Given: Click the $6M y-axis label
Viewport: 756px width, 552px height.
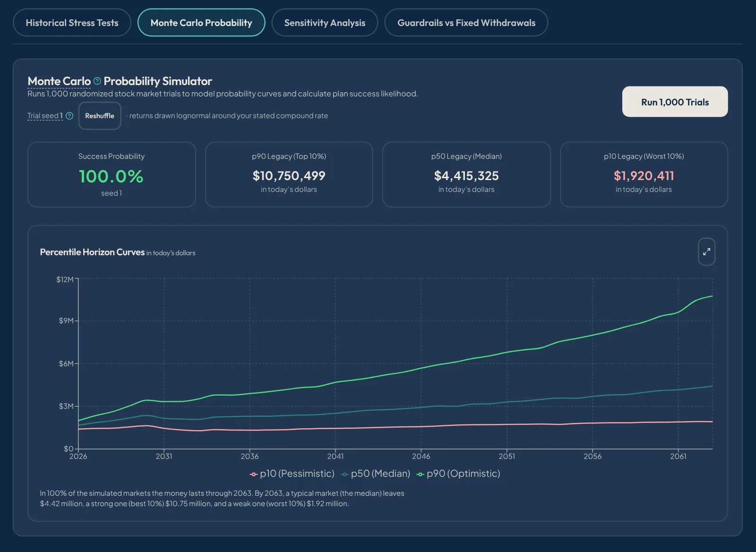Looking at the screenshot, I should pos(66,363).
